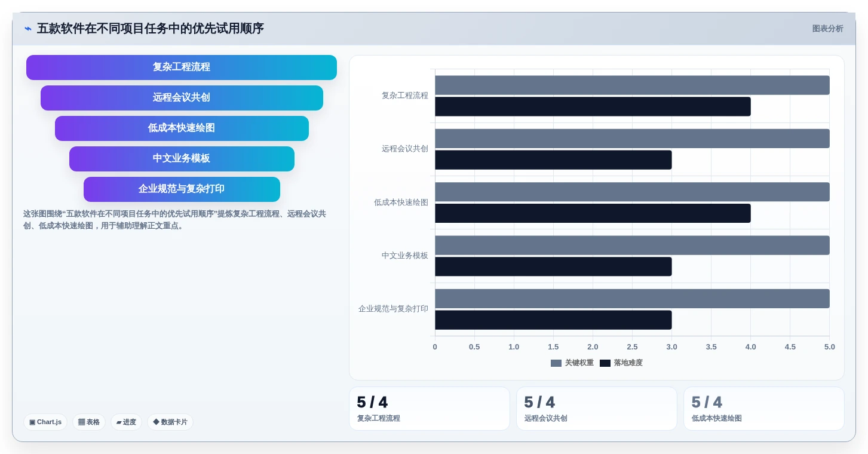
Task: Select the 复杂工程流程 funnel bar
Action: pos(182,67)
